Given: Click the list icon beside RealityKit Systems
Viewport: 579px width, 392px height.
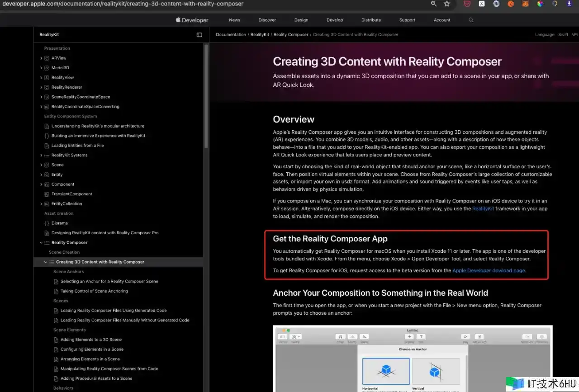Looking at the screenshot, I should click(47, 155).
